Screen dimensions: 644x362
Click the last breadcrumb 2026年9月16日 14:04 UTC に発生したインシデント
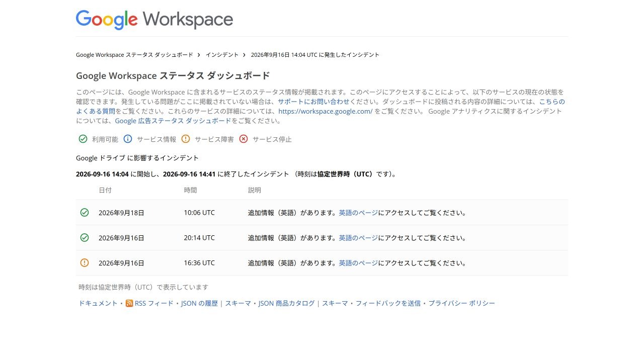click(315, 54)
